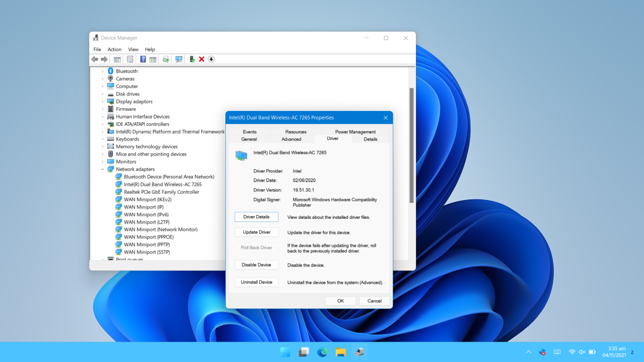Click the blue Help question mark icon

tap(143, 59)
